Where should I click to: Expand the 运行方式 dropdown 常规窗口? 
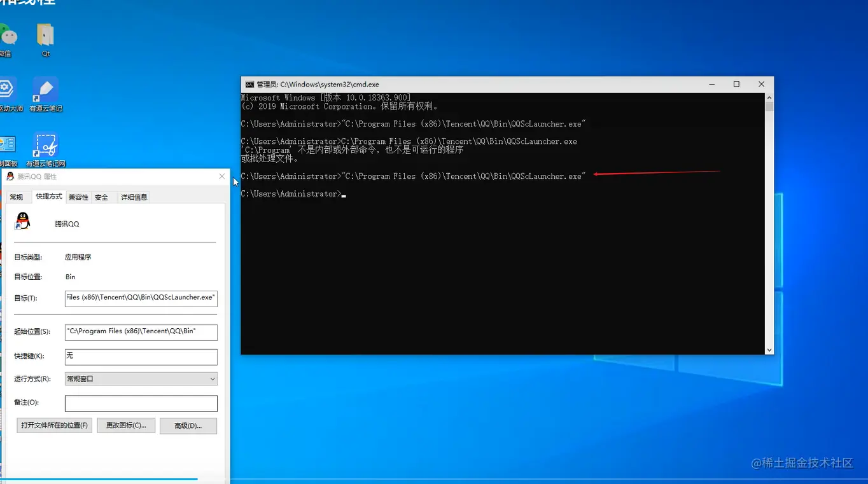(141, 378)
